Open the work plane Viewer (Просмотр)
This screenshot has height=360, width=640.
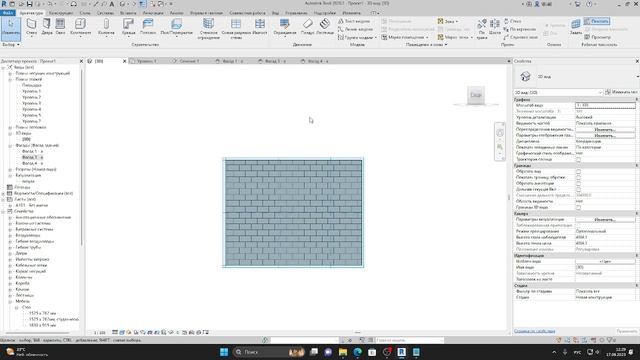pyautogui.click(x=598, y=37)
